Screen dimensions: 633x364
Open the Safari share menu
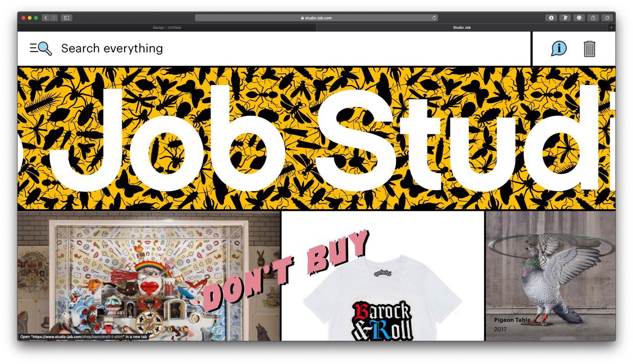pyautogui.click(x=593, y=18)
